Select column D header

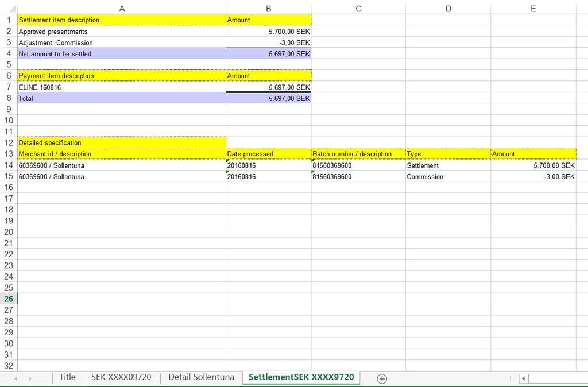(448, 9)
